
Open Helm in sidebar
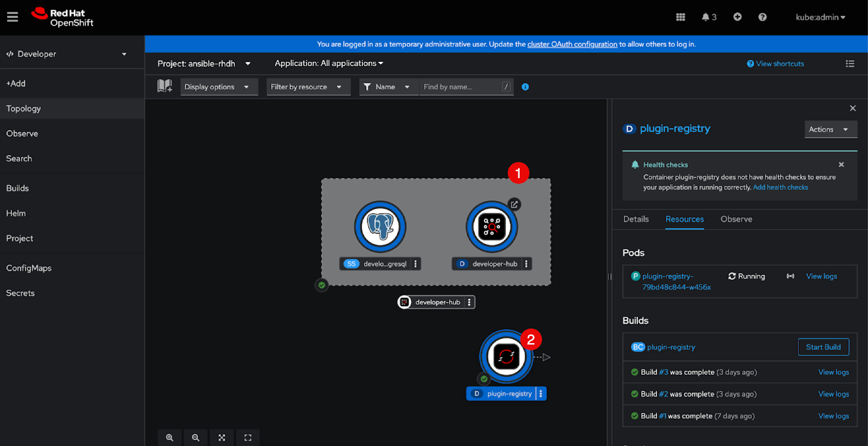coord(72,213)
